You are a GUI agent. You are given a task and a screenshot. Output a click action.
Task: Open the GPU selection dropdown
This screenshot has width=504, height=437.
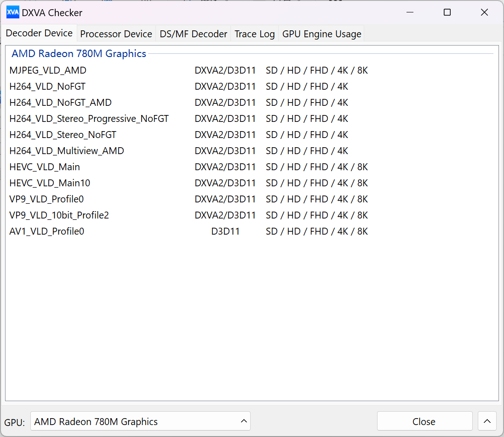coord(140,421)
